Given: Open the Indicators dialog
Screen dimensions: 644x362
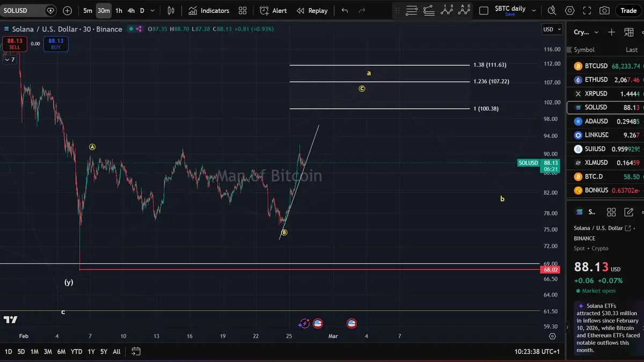Looking at the screenshot, I should click(x=209, y=10).
